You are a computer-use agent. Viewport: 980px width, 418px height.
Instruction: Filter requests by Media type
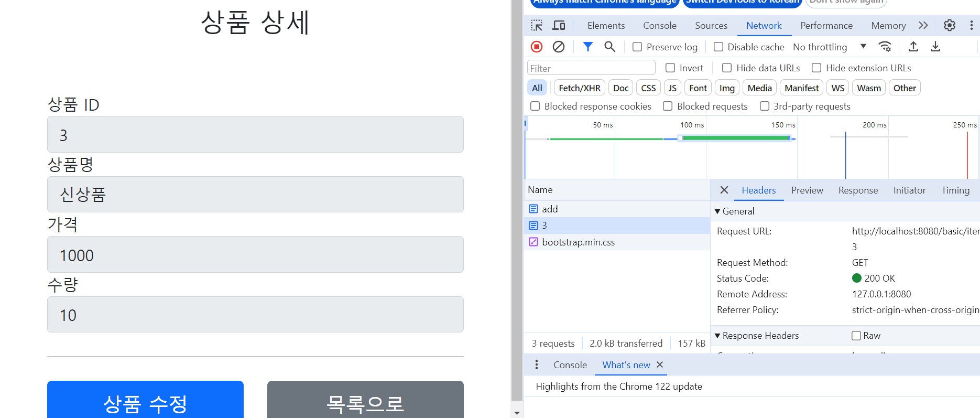pyautogui.click(x=759, y=88)
